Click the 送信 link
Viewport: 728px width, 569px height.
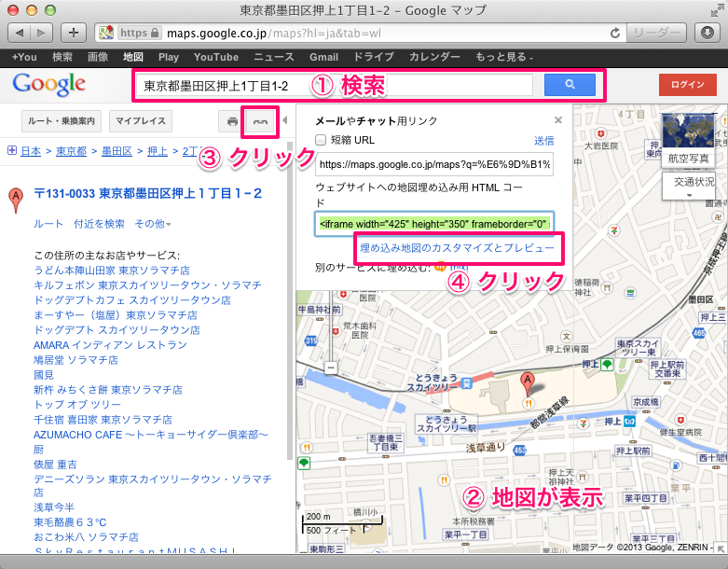[543, 141]
